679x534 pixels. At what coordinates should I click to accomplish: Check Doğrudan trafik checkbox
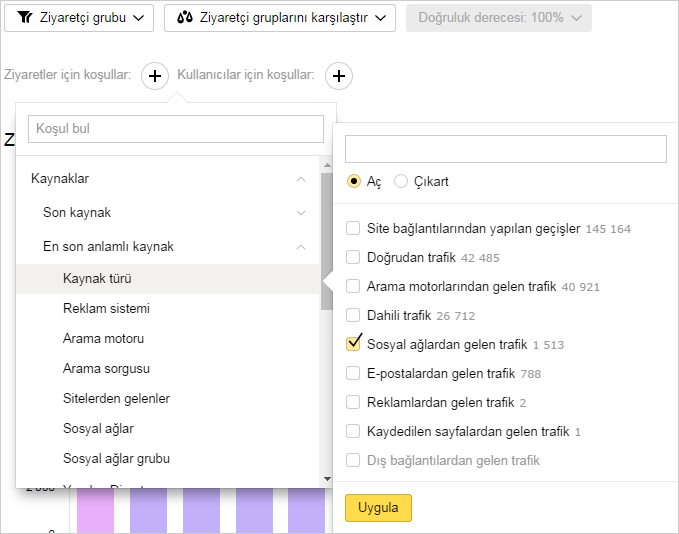point(353,257)
